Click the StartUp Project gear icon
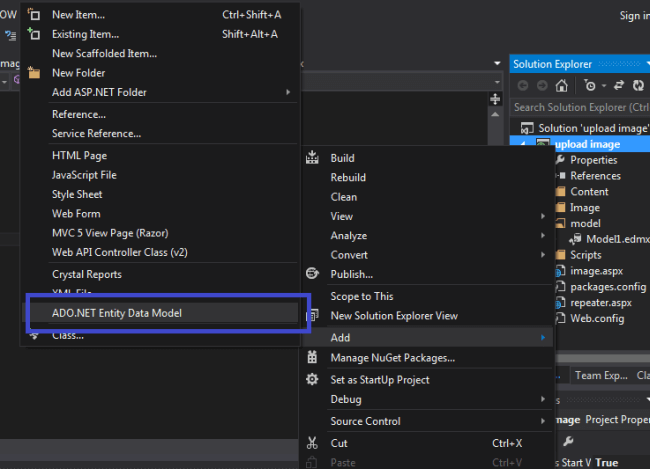 [312, 379]
